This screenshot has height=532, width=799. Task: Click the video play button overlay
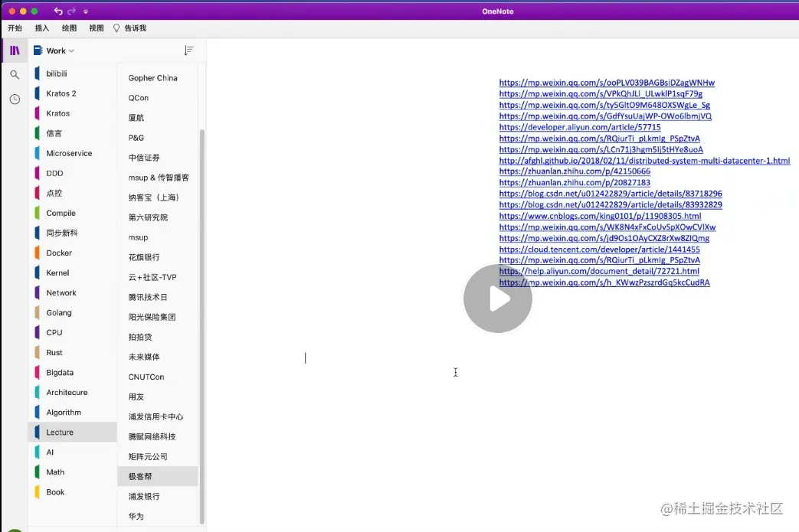pyautogui.click(x=498, y=299)
